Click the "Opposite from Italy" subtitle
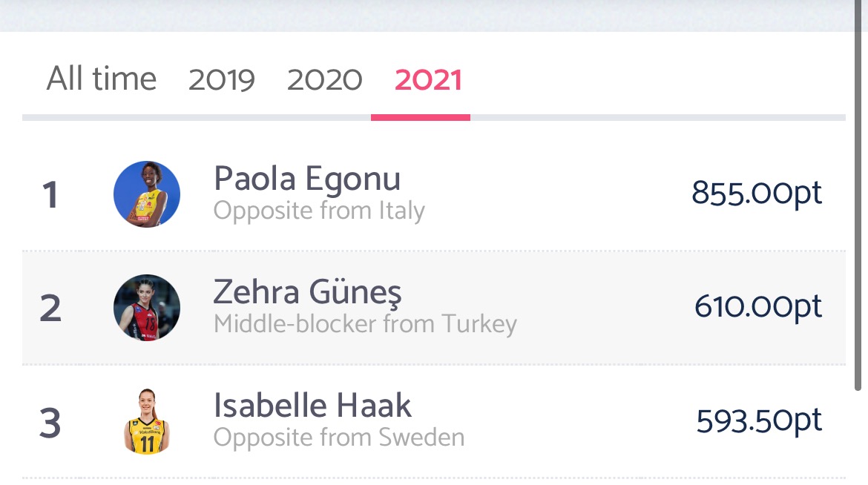Image resolution: width=868 pixels, height=485 pixels. pyautogui.click(x=319, y=211)
